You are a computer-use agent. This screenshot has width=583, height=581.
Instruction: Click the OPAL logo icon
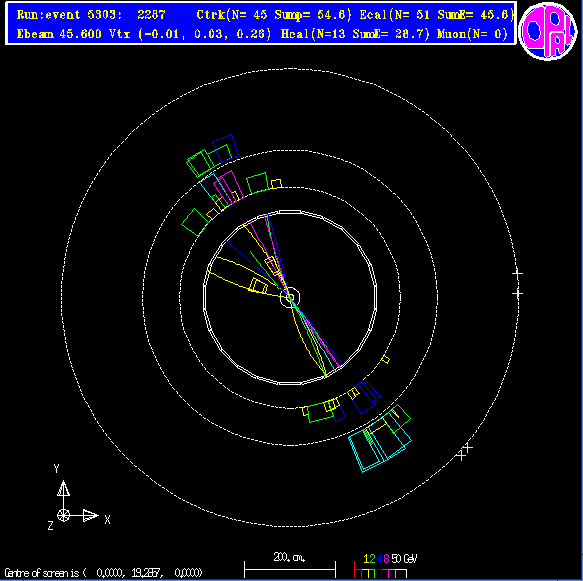[548, 30]
